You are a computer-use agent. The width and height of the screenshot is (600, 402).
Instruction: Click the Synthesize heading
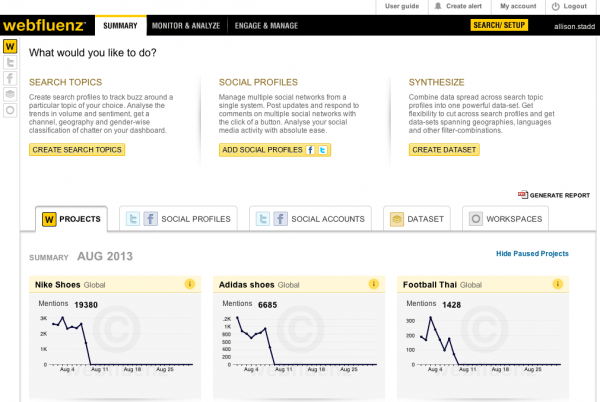coord(437,82)
